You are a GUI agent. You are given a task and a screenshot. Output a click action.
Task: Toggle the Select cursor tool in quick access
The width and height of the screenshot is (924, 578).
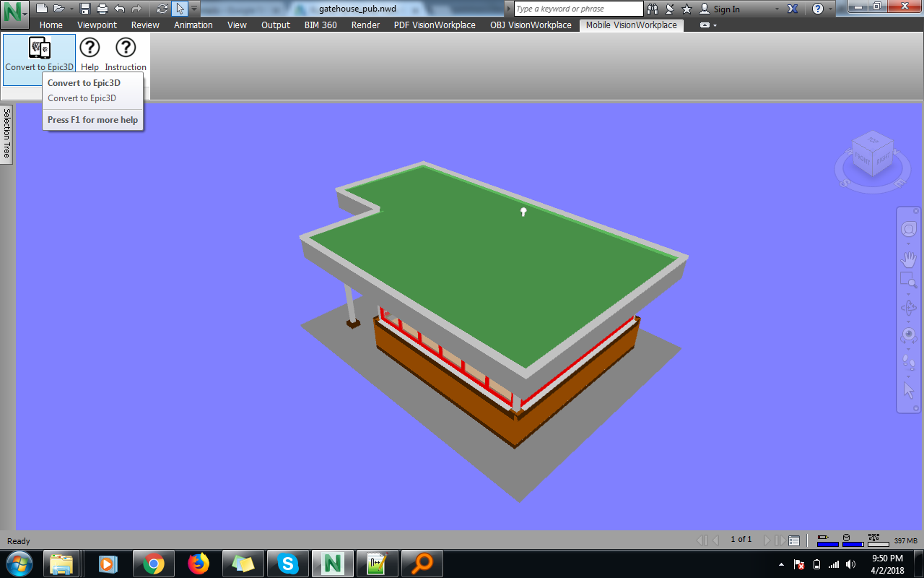180,9
